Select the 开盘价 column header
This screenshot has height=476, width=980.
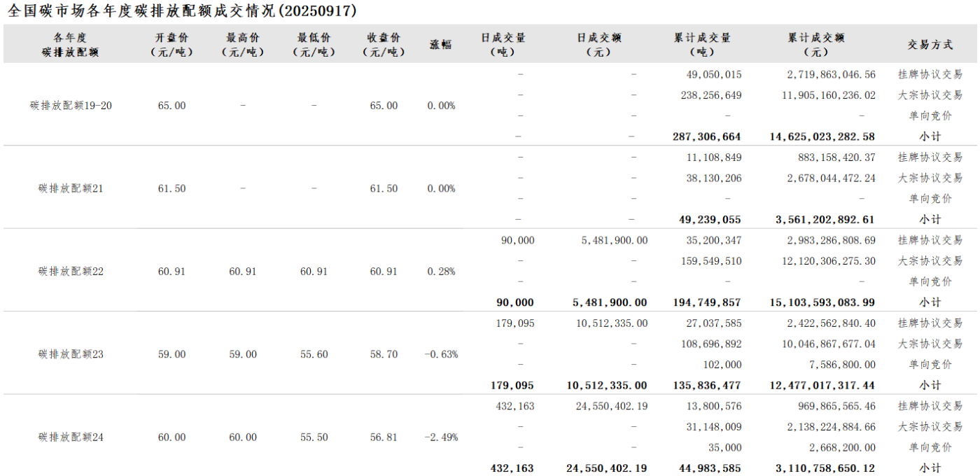[171, 44]
